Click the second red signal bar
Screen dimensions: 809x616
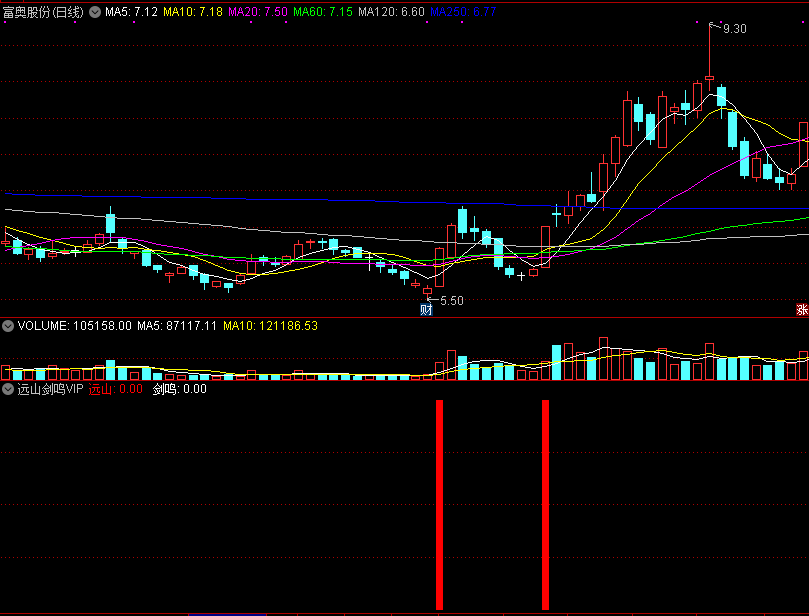[x=545, y=505]
